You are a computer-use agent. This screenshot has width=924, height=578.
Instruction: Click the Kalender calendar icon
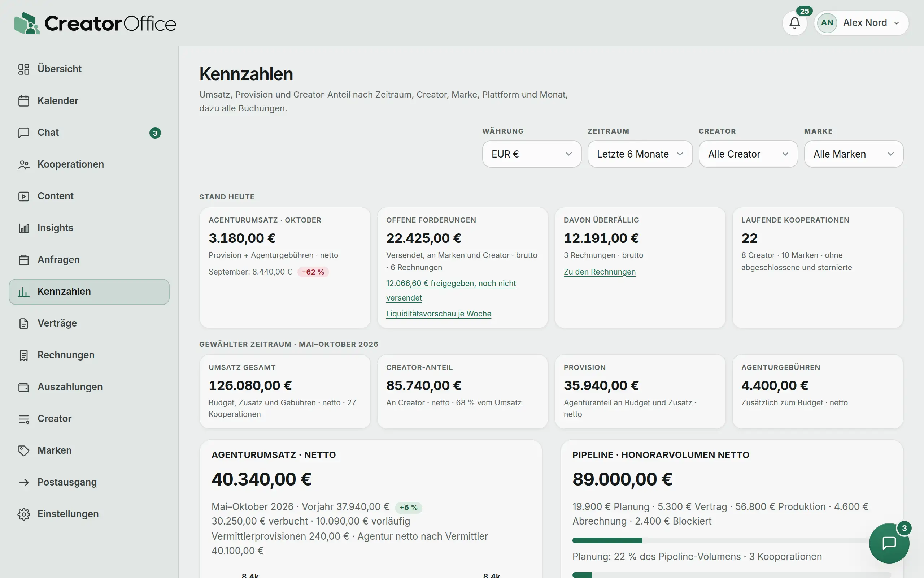coord(24,101)
